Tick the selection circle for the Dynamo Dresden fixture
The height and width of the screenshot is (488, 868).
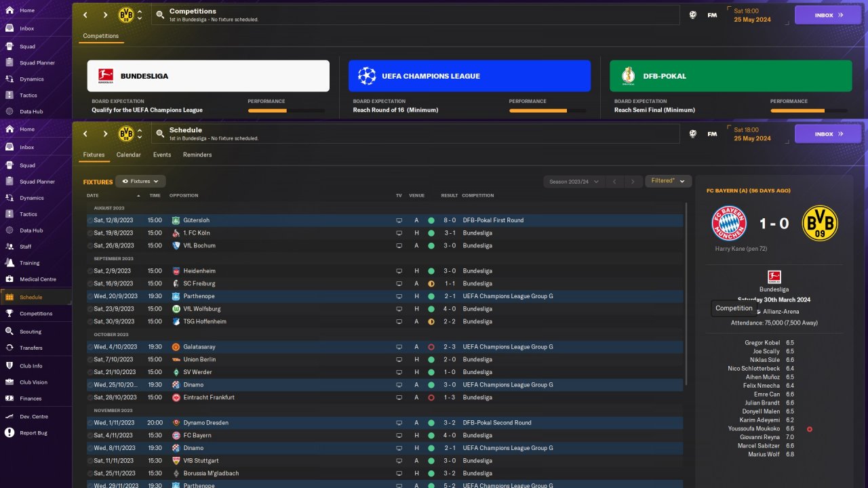(x=90, y=423)
